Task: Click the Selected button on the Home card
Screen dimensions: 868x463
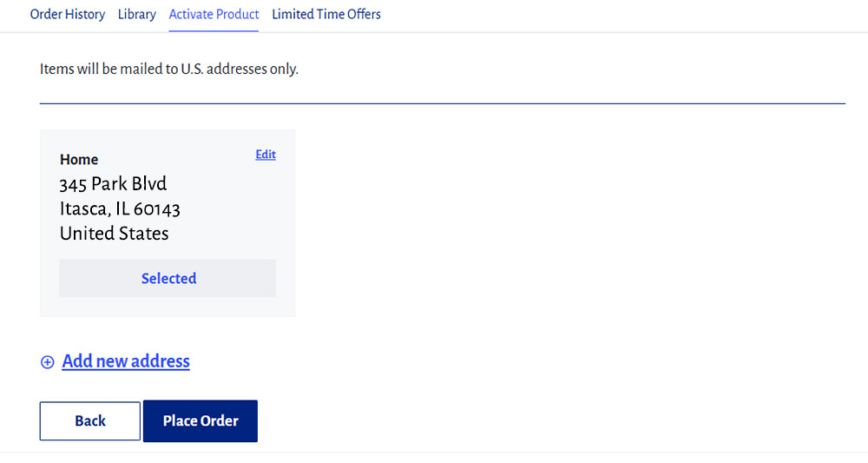Action: [x=168, y=279]
